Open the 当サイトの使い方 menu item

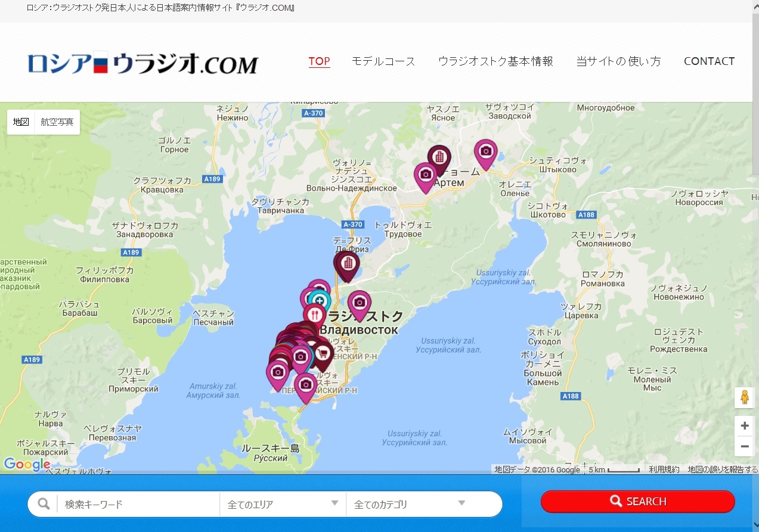tap(618, 61)
